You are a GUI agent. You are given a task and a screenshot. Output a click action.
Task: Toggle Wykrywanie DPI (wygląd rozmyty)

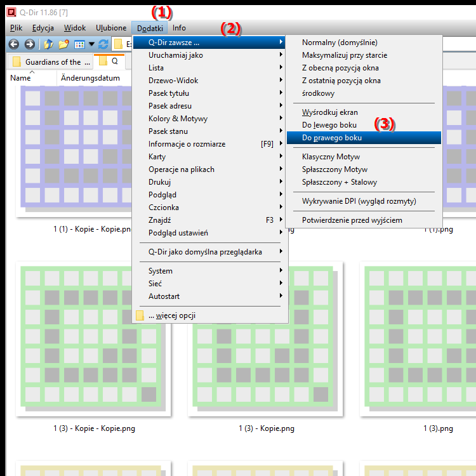click(x=364, y=201)
